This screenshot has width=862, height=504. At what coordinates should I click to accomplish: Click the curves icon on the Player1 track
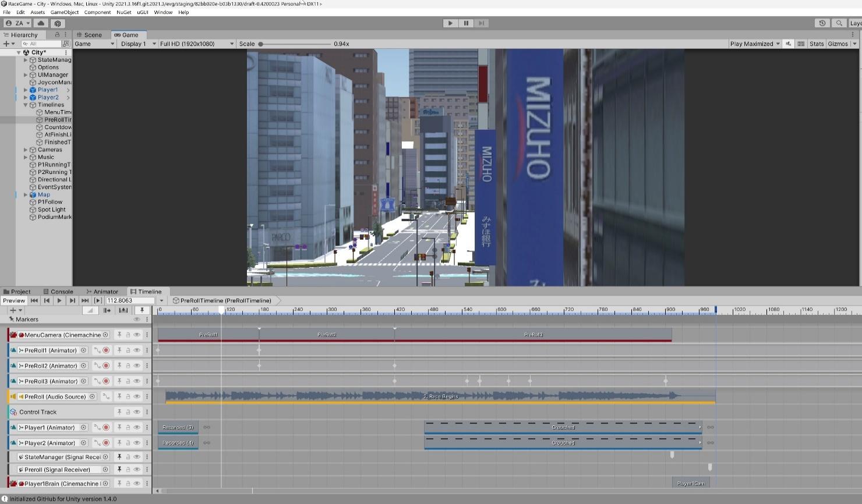point(97,428)
